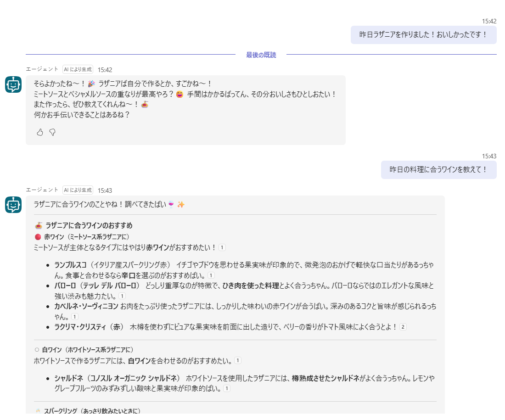Image resolution: width=505 pixels, height=420 pixels.
Task: Click 15:42 timestamp next to first agent reply
Action: (105, 70)
